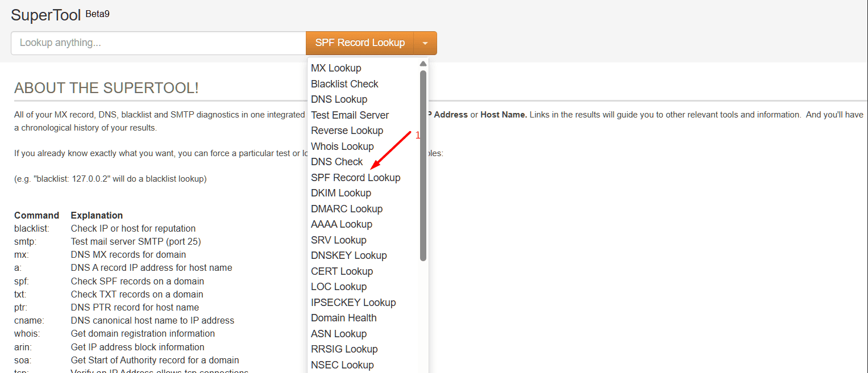This screenshot has height=373, width=868.
Task: Toggle the lookup type dropdown caret
Action: coord(425,43)
